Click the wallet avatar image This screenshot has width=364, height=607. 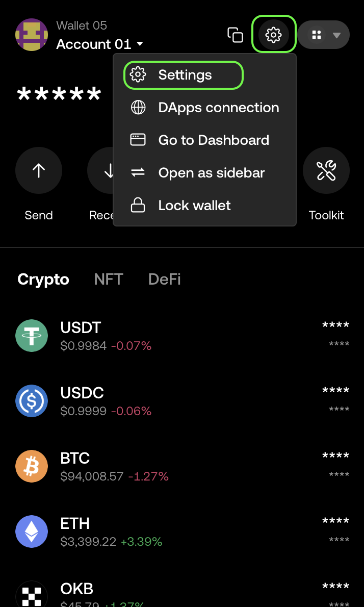coord(32,35)
